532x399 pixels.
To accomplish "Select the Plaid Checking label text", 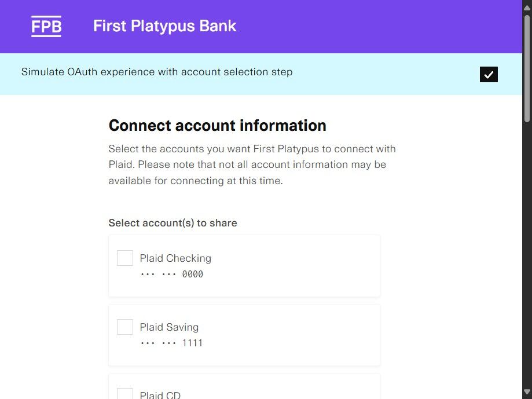I will coord(175,258).
